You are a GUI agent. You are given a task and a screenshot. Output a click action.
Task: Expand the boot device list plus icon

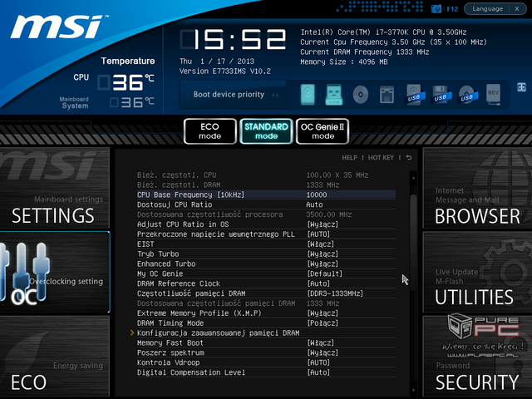(521, 87)
